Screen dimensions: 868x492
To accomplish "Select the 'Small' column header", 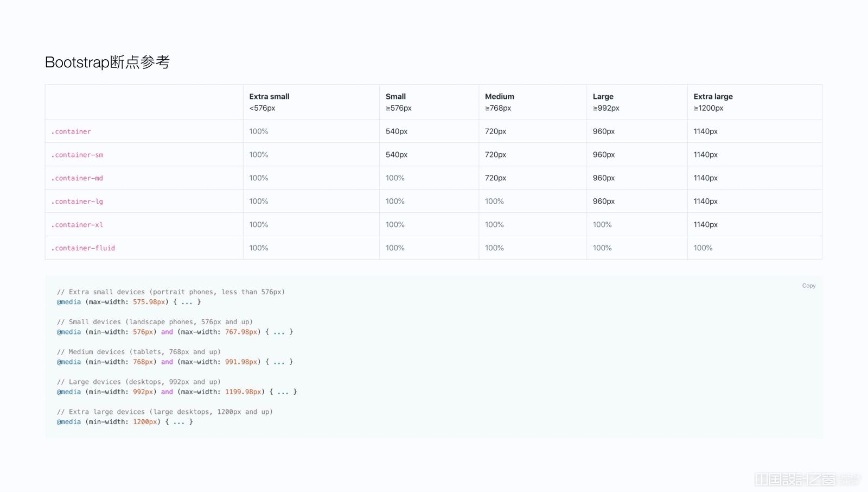I will pos(395,97).
